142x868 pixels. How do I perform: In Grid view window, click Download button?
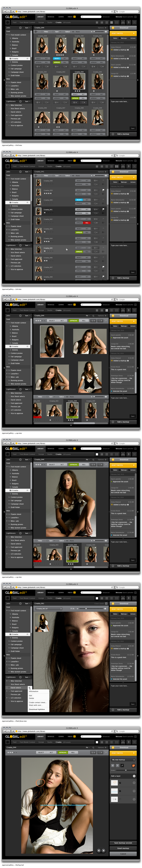point(123,28)
